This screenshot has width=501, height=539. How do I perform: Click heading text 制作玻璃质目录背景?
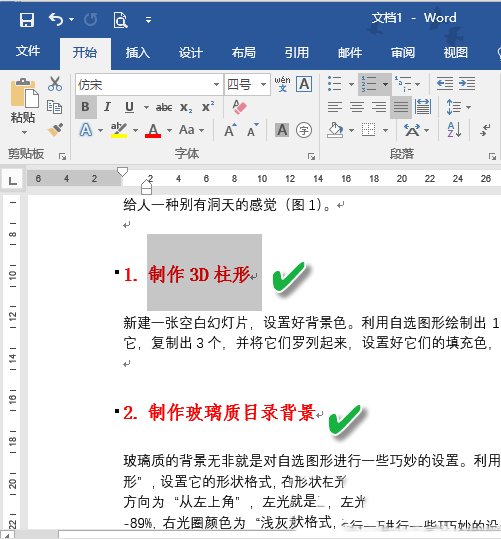pyautogui.click(x=232, y=412)
